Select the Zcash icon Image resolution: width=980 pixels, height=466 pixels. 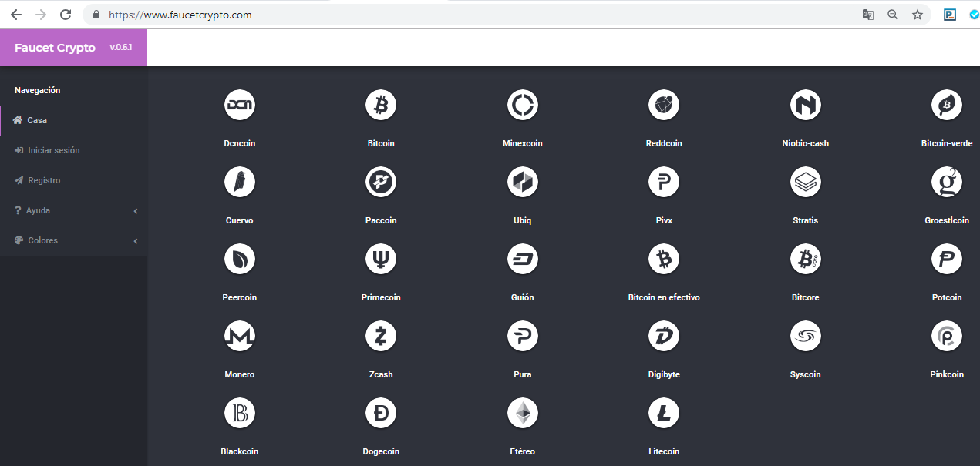pyautogui.click(x=381, y=336)
